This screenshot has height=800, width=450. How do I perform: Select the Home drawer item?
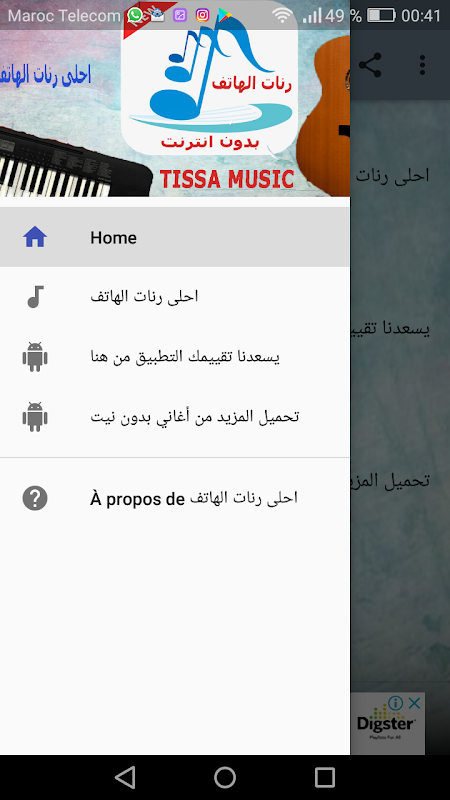click(175, 237)
